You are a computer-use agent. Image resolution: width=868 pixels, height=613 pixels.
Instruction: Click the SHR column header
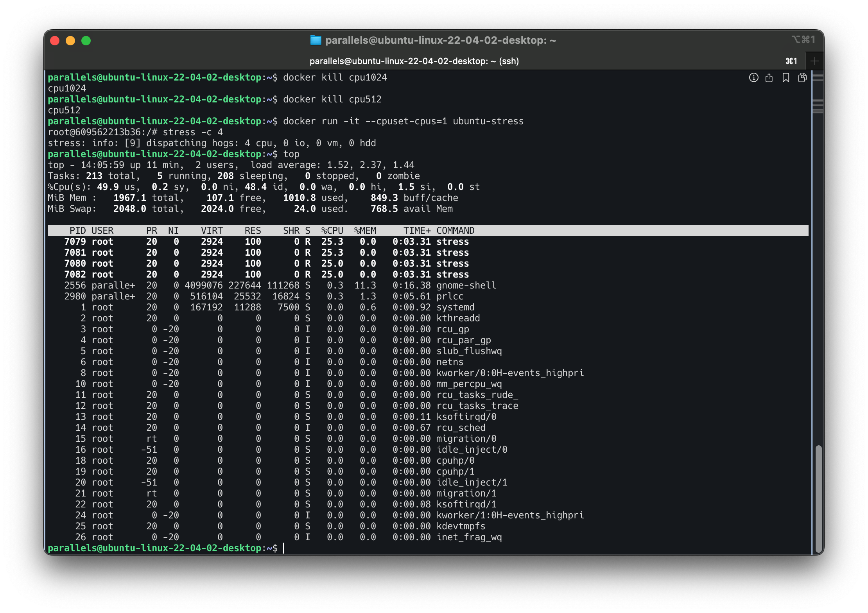pyautogui.click(x=291, y=231)
